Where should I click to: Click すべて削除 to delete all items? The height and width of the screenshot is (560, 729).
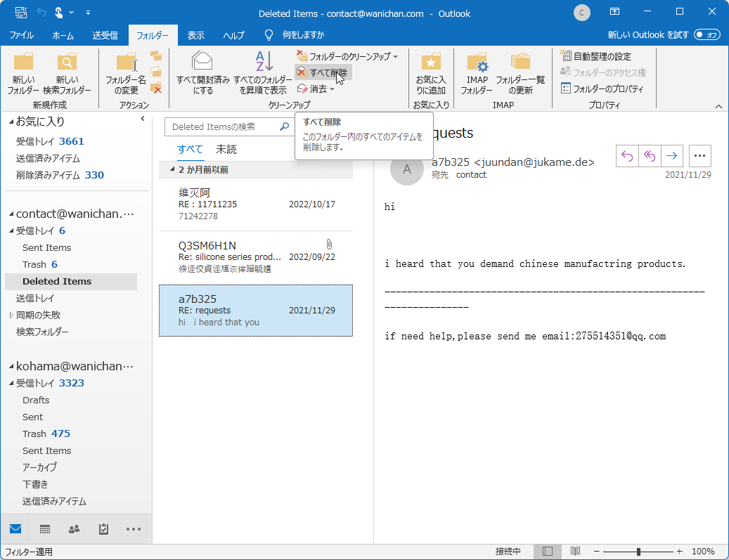click(323, 72)
